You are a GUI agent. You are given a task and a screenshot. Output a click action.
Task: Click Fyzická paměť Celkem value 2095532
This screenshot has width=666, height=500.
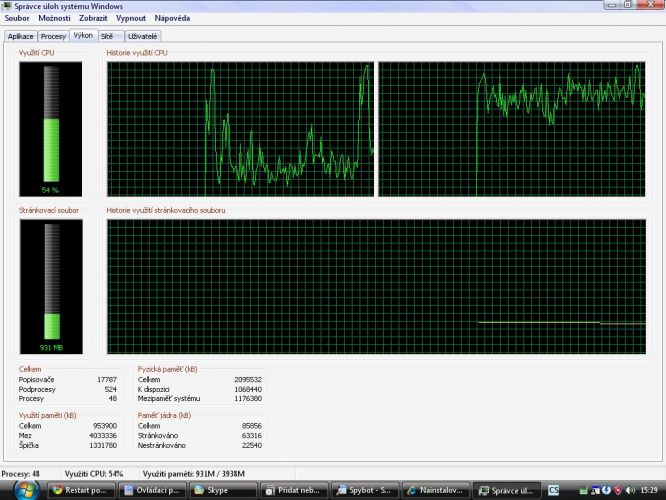pos(248,380)
